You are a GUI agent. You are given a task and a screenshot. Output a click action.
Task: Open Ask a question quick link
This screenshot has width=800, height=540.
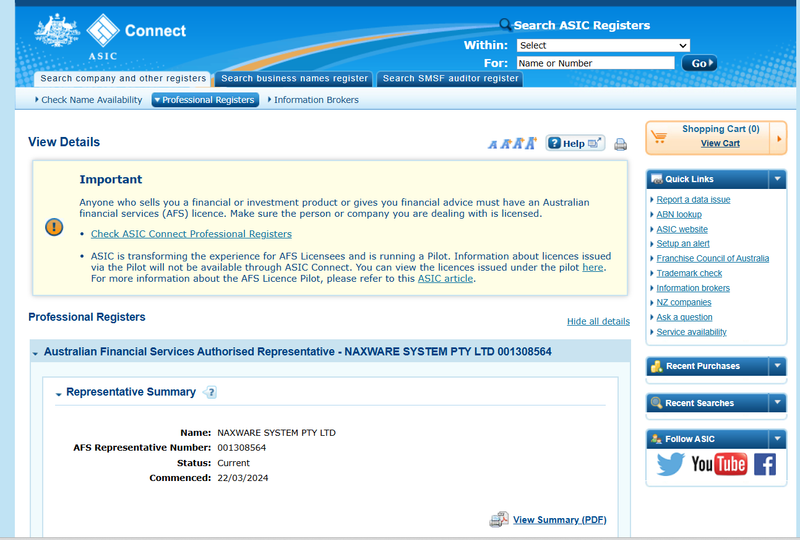(x=684, y=317)
